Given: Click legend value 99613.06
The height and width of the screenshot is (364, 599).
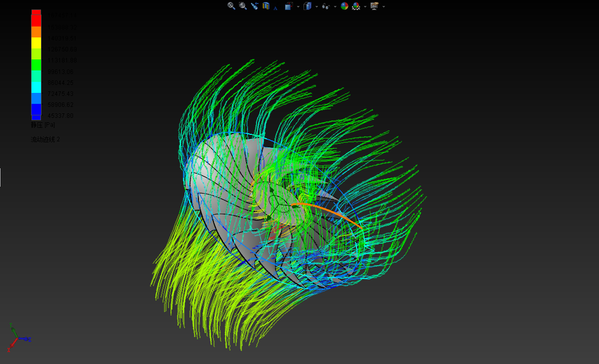Looking at the screenshot, I should (x=60, y=72).
